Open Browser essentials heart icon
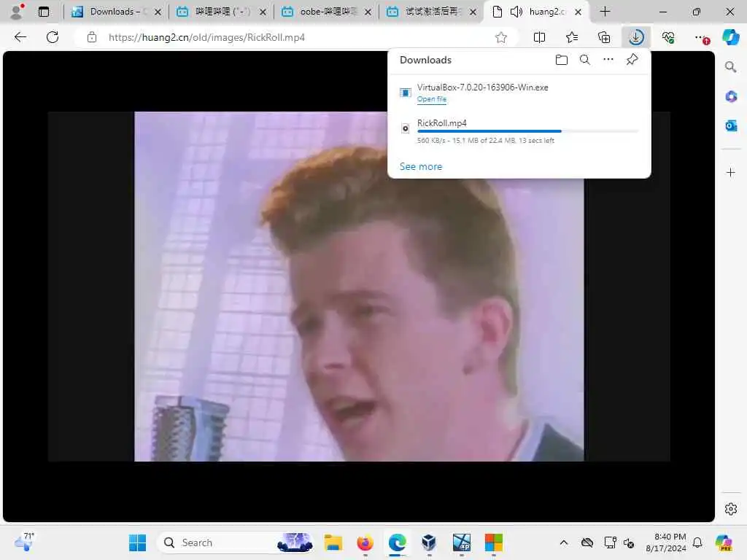The image size is (747, 560). 668,37
